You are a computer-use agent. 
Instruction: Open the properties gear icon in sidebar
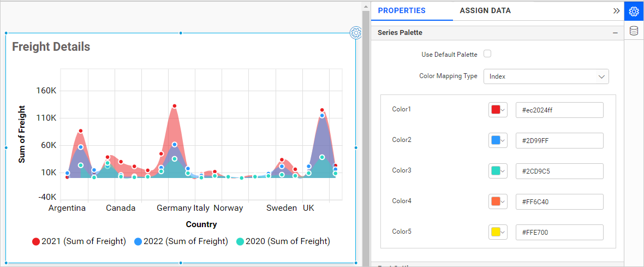point(634,11)
